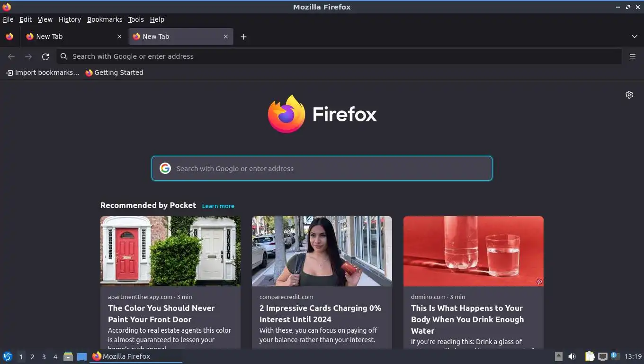Click the clipboard tray icon
Image resolution: width=644 pixels, height=364 pixels.
pyautogui.click(x=590, y=356)
